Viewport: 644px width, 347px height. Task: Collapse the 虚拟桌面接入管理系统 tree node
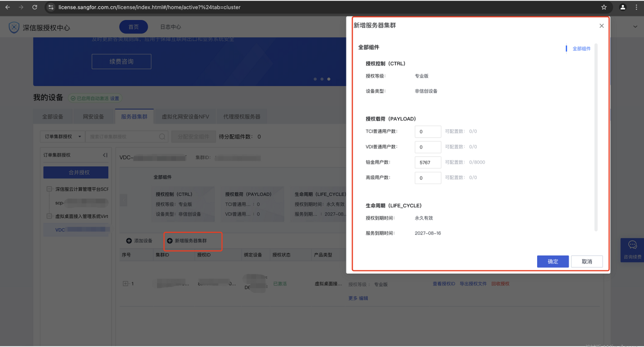click(x=49, y=216)
